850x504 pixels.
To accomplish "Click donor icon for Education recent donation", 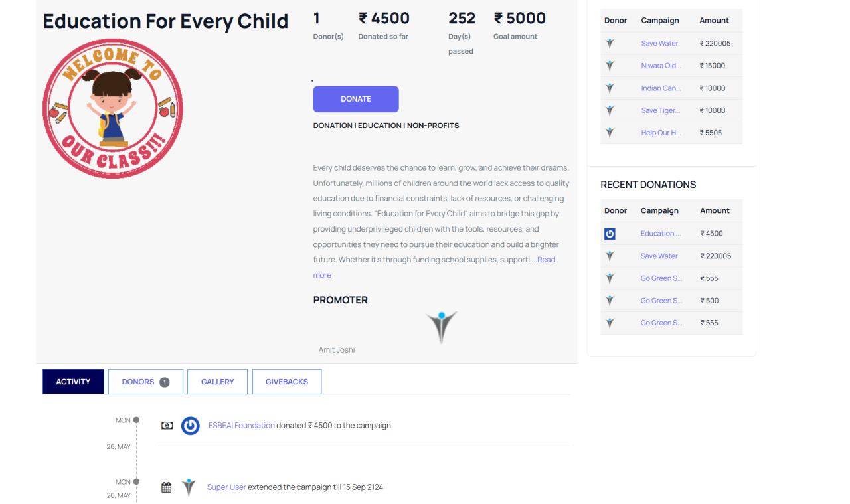I will (x=610, y=234).
